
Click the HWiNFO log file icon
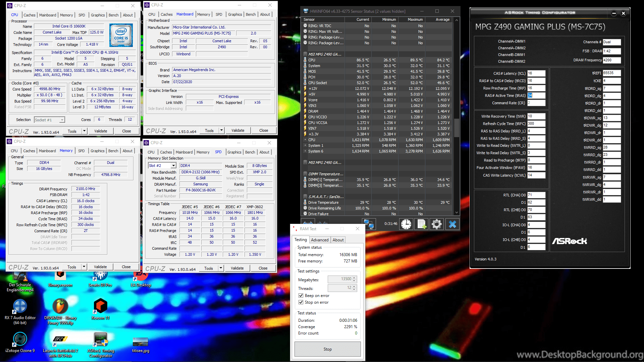pos(421,224)
